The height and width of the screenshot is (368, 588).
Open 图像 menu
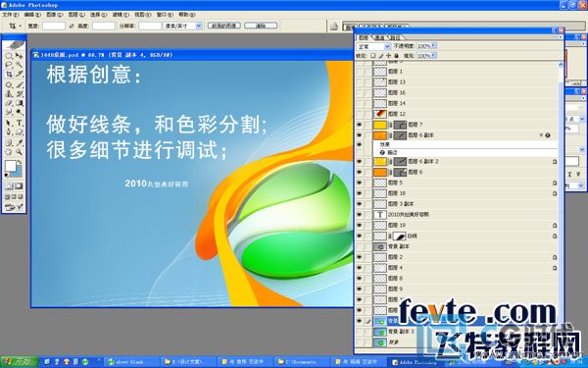point(54,15)
